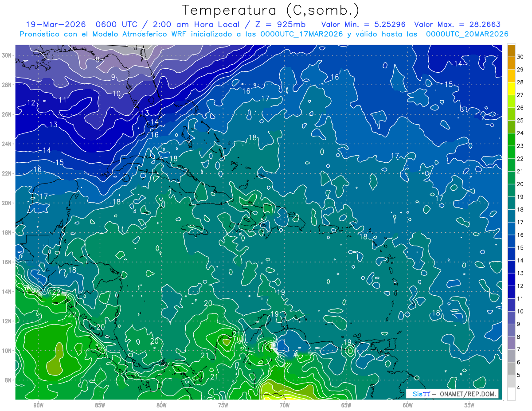Click the '11' contour label in the Gulf
The image size is (532, 411).
coord(63,100)
